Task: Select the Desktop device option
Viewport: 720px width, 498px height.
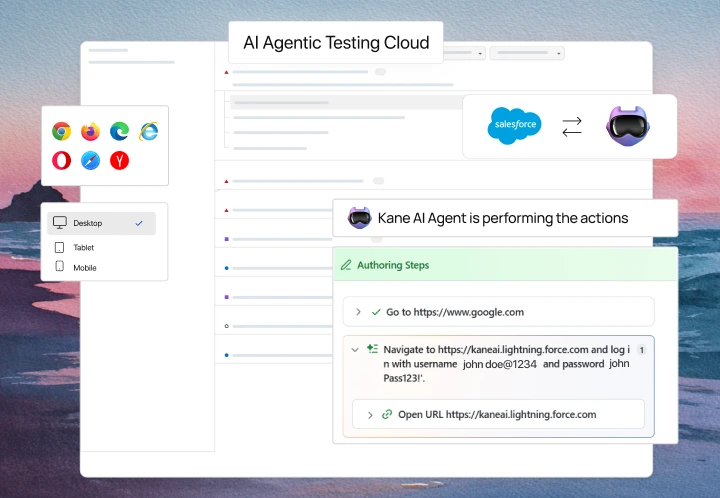Action: (x=101, y=223)
